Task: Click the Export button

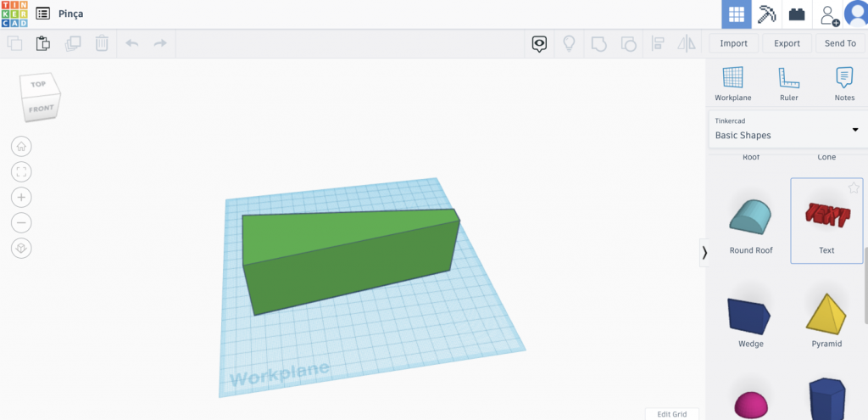Action: (787, 43)
